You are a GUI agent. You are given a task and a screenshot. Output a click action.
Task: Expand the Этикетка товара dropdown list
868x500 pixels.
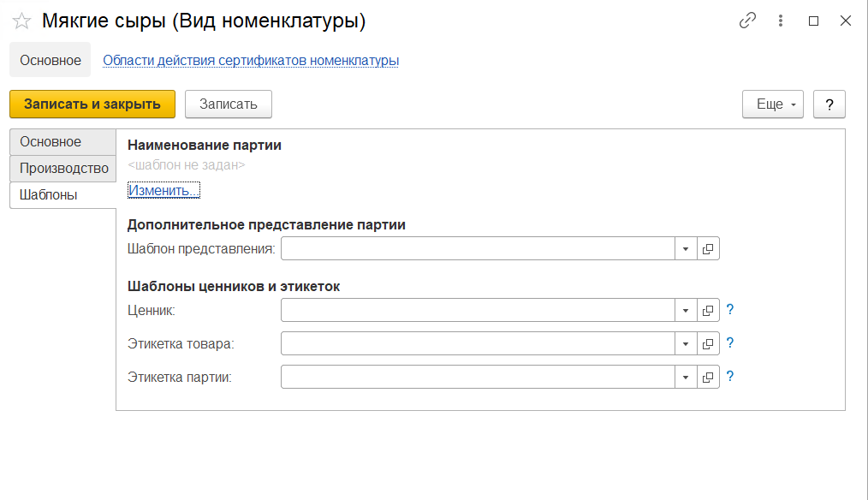click(x=686, y=343)
